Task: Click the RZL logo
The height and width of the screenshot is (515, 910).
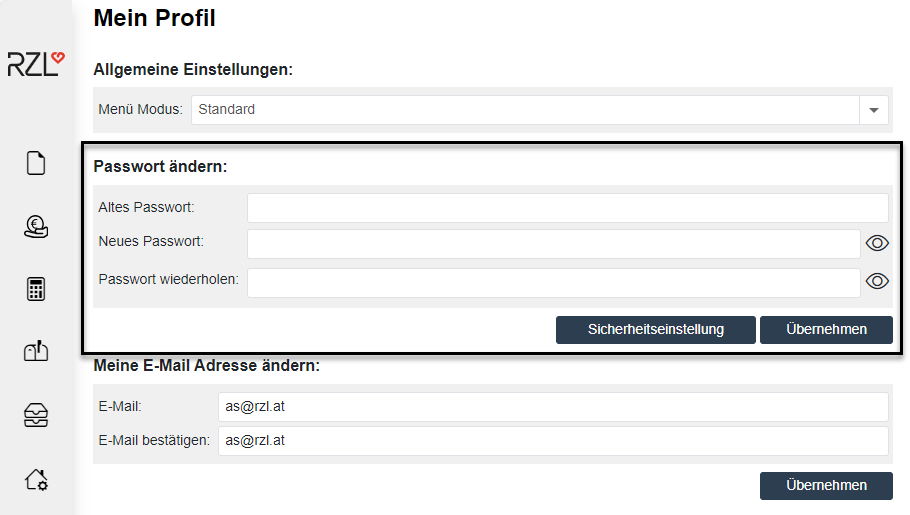Action: 36,64
